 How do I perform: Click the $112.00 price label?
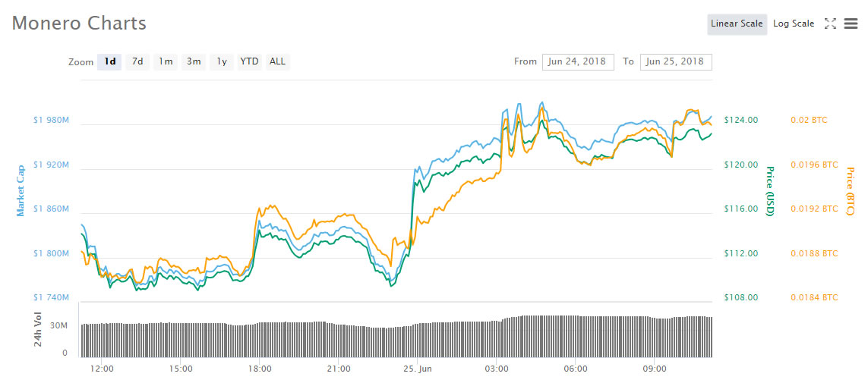pos(741,253)
